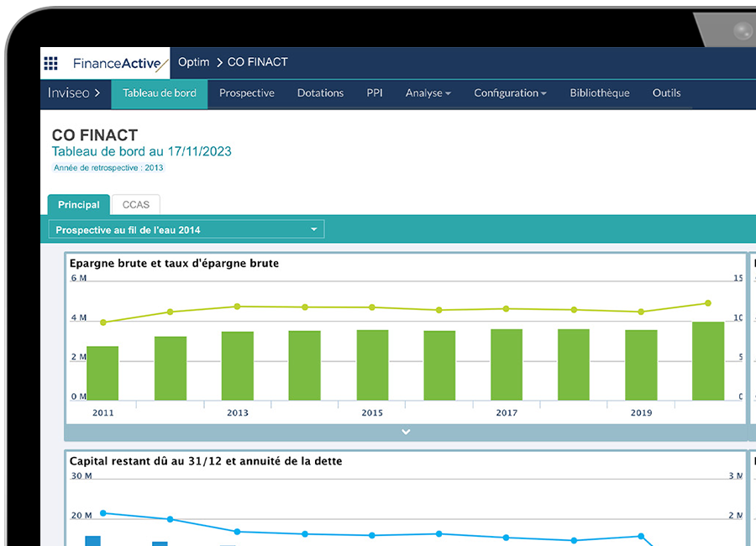Click the Tableau de bord au 17/11/2023 link
The height and width of the screenshot is (546, 756).
coord(141,152)
